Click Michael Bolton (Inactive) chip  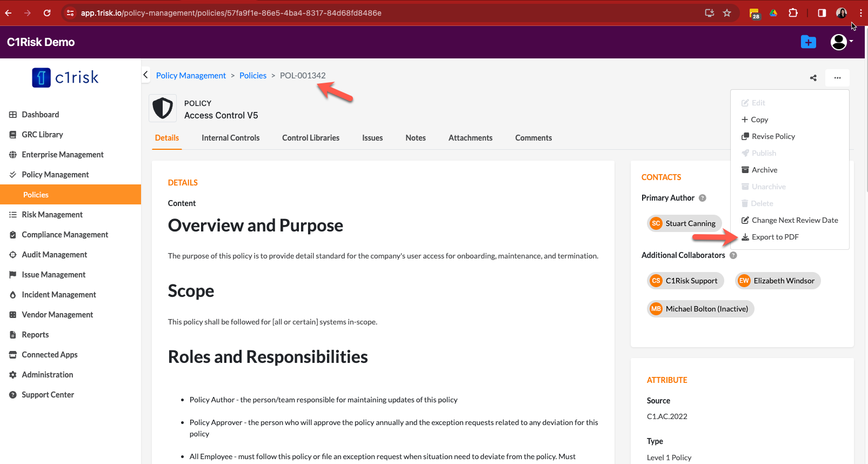pyautogui.click(x=700, y=309)
